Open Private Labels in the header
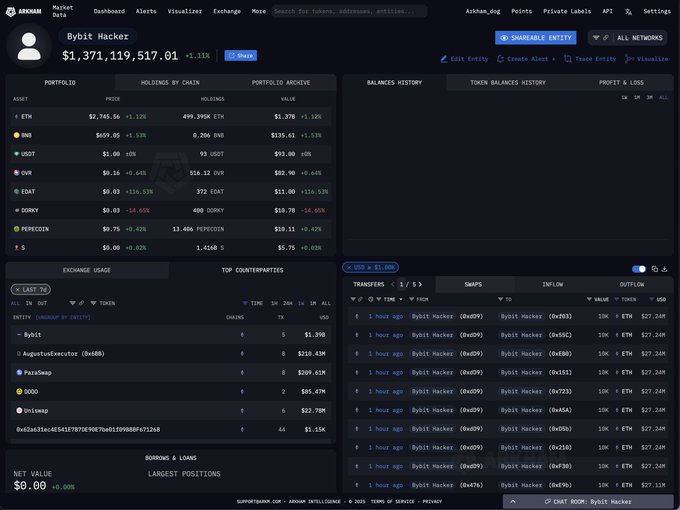 coord(567,11)
